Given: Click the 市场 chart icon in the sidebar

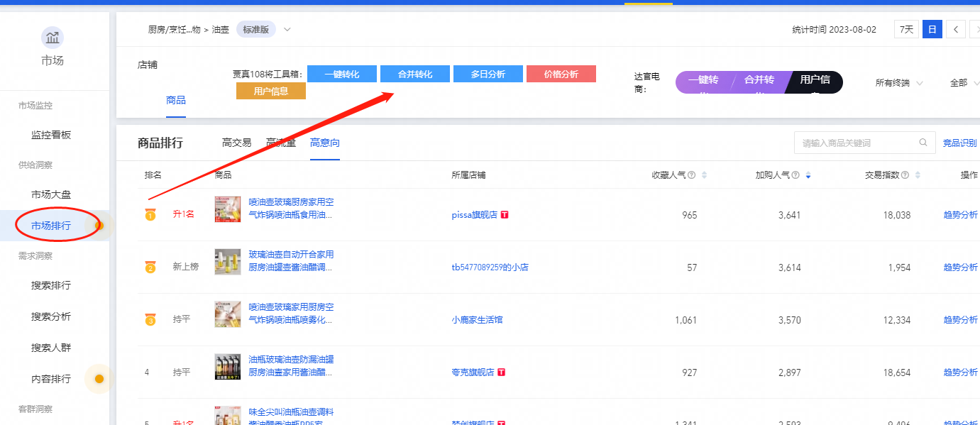Looking at the screenshot, I should click(53, 37).
